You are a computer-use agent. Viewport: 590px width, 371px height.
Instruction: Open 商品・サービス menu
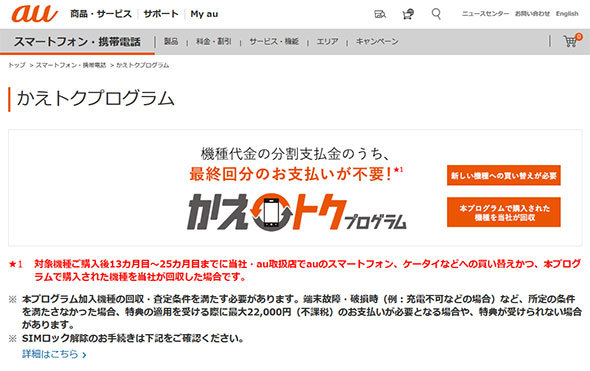pos(101,14)
